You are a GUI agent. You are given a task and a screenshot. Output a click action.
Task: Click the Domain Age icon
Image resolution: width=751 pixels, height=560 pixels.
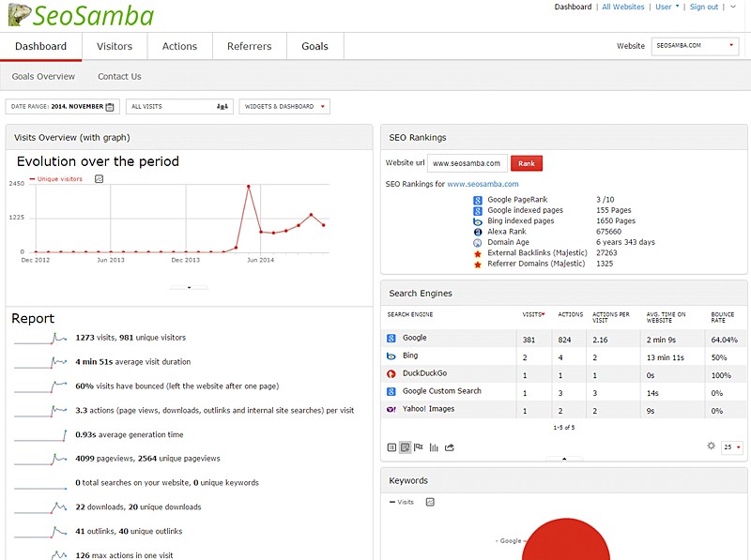[478, 243]
